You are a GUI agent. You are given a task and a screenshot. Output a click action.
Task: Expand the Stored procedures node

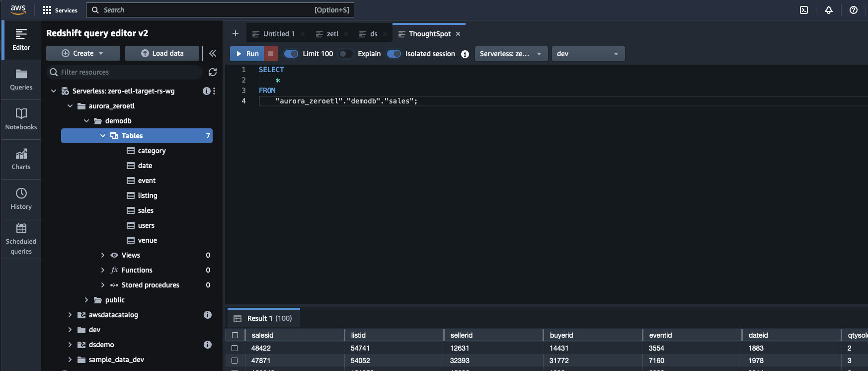pos(103,285)
